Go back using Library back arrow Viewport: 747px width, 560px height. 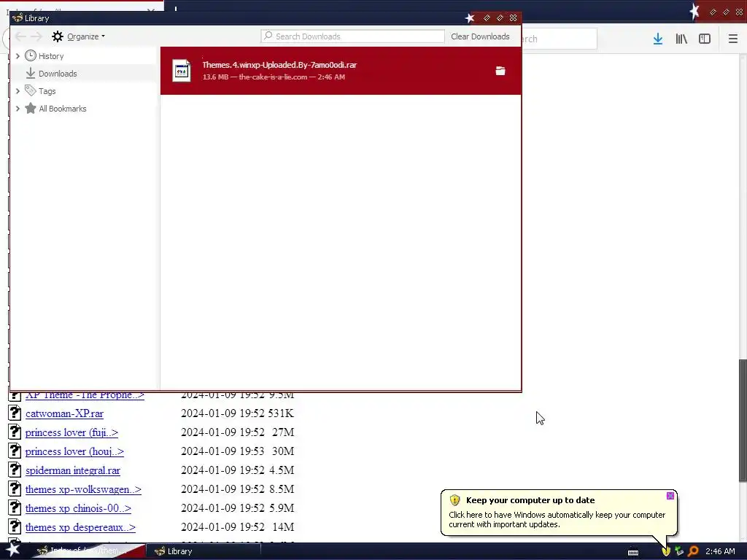coord(20,36)
